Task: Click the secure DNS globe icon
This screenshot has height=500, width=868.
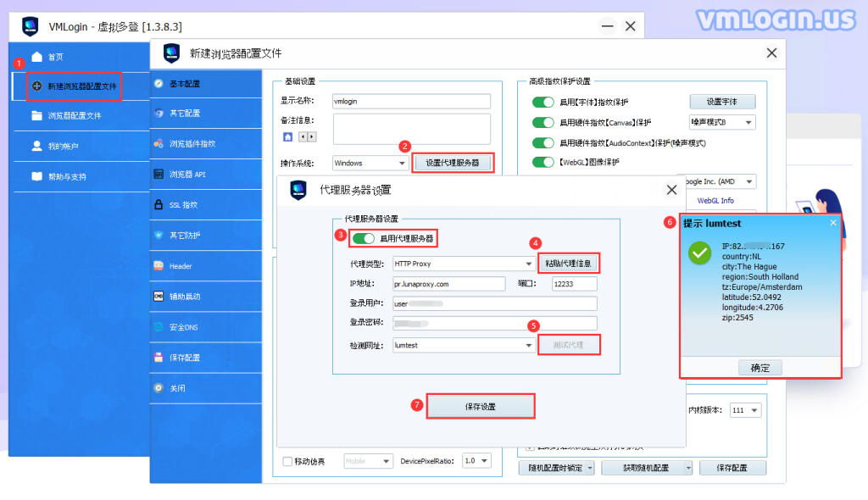Action: click(159, 326)
